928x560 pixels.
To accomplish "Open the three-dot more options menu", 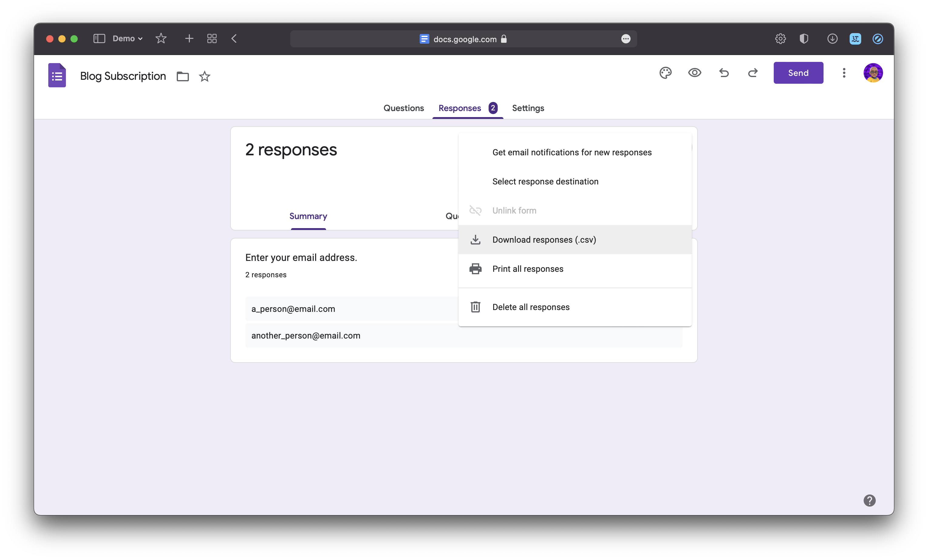I will [x=844, y=73].
